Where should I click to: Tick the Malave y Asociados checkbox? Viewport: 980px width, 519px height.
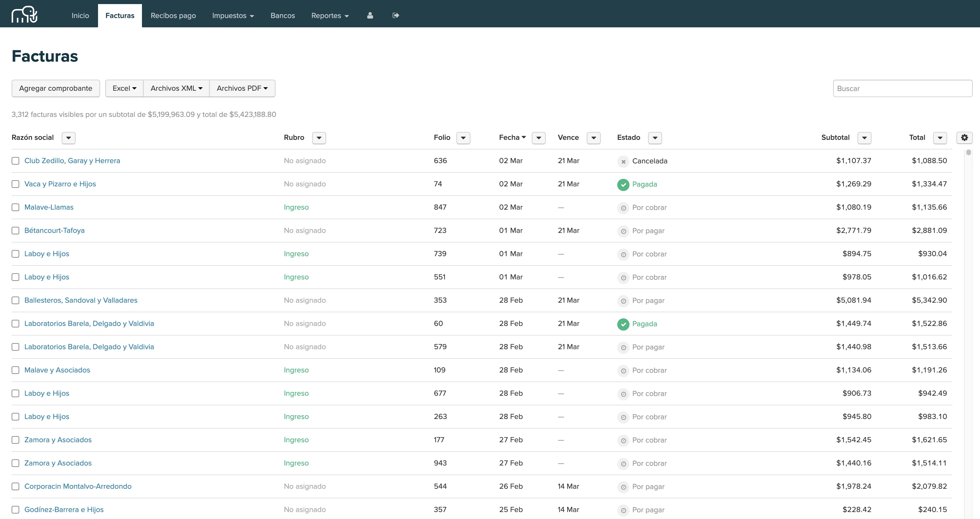(15, 370)
